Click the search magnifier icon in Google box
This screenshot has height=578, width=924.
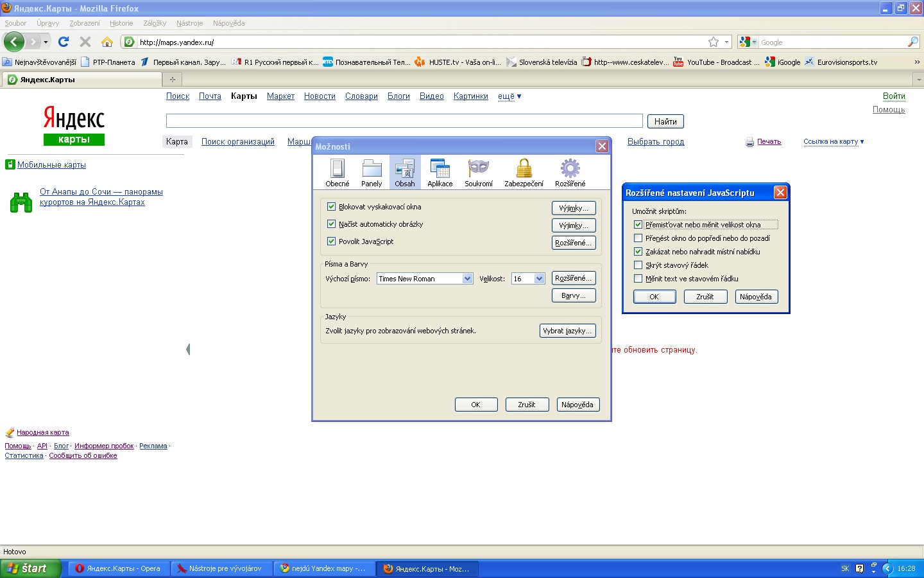[x=912, y=42]
